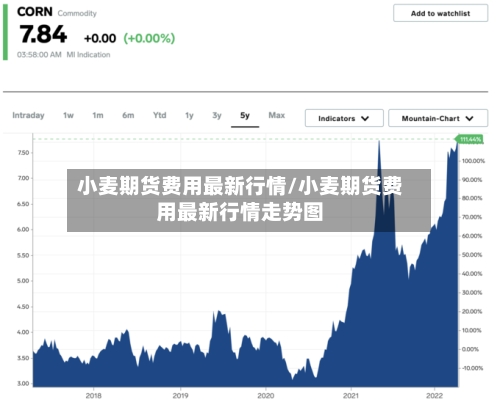
Task: Click the 2022 x-axis label
Action: (x=434, y=395)
